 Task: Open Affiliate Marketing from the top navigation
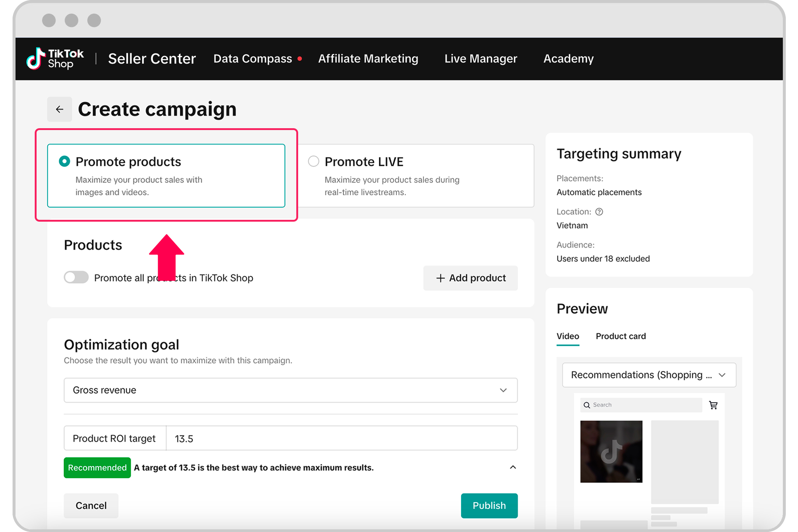[x=368, y=58]
